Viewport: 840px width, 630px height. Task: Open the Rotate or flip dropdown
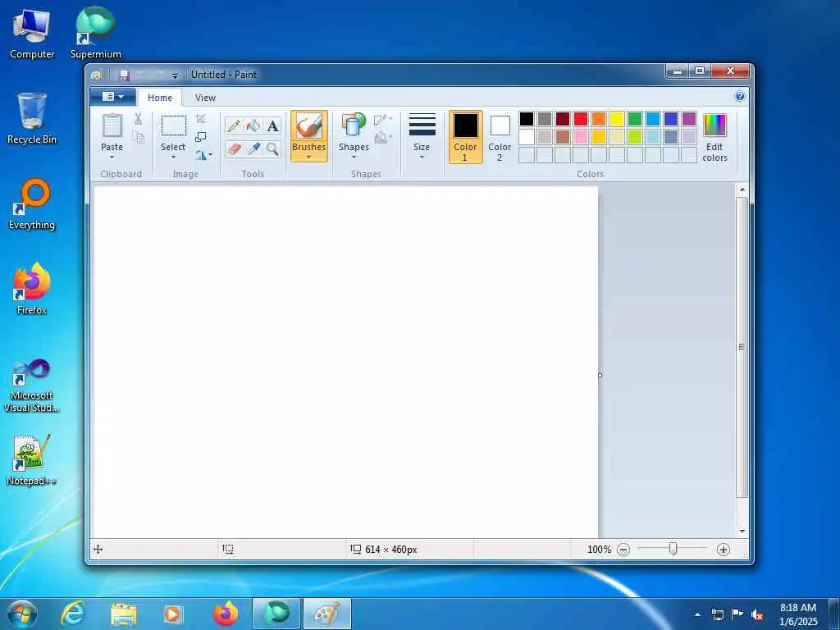pos(203,155)
